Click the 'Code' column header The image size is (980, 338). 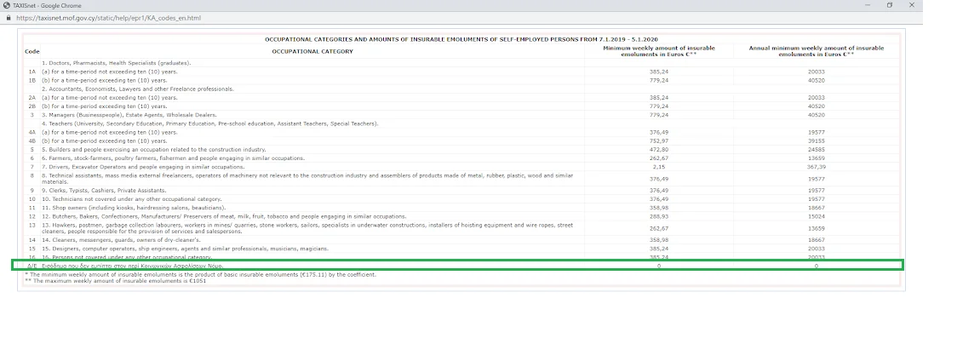32,51
